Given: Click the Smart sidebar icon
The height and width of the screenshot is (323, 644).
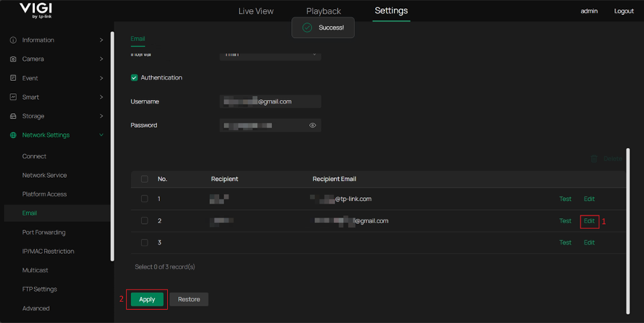Looking at the screenshot, I should [x=13, y=97].
